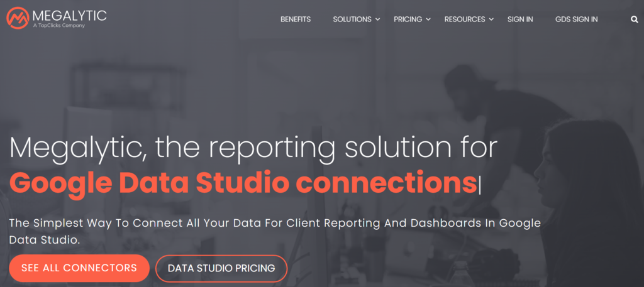Click the 'The Simplest Way To Connect' subheading
The height and width of the screenshot is (287, 644).
point(275,231)
